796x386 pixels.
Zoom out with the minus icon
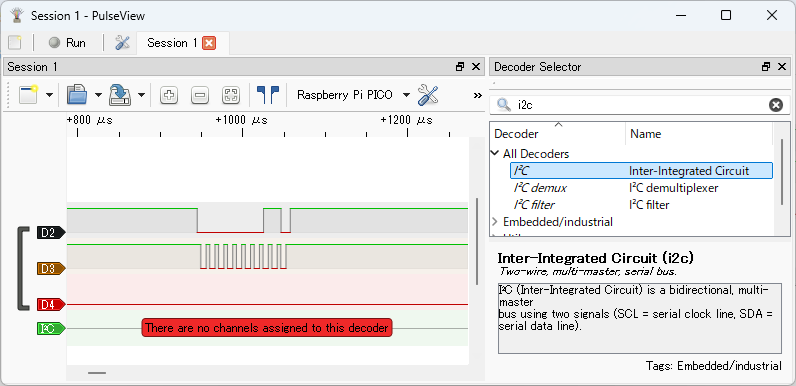200,95
